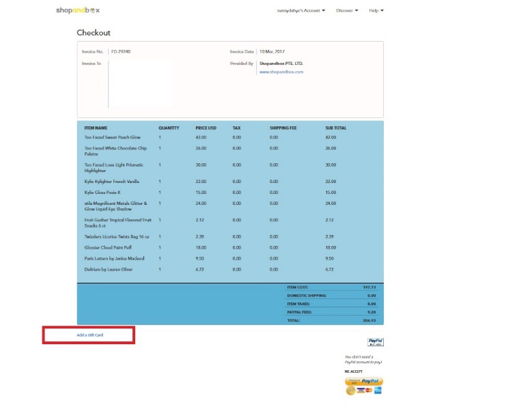532x405 pixels.
Task: Click the QUANTITY column header
Action: pos(169,128)
